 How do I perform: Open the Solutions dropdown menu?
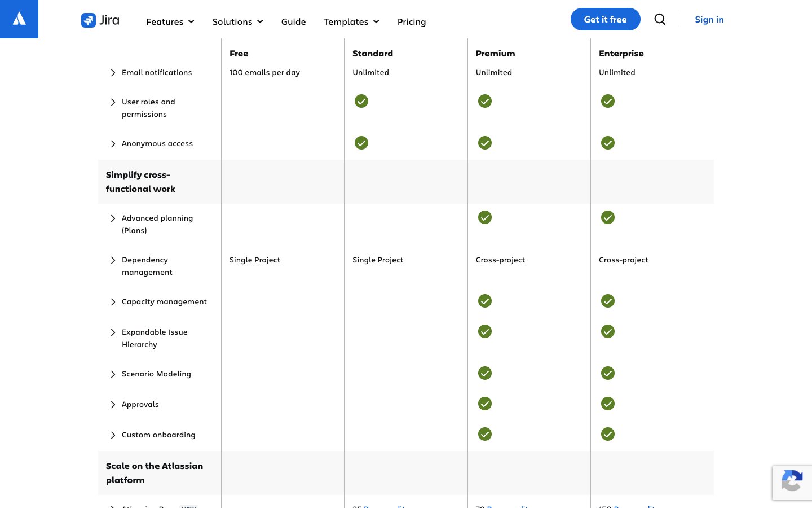tap(237, 21)
